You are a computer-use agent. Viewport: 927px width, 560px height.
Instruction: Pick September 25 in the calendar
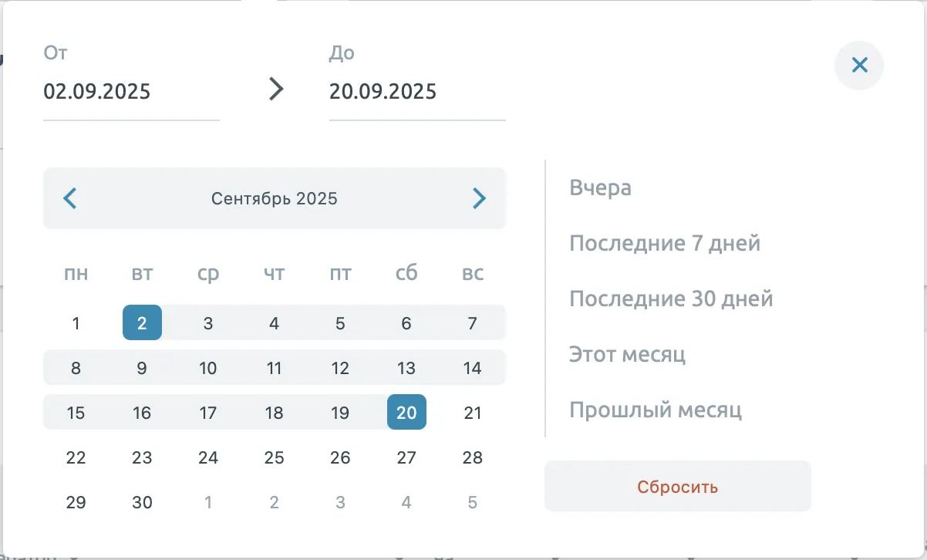click(275, 458)
